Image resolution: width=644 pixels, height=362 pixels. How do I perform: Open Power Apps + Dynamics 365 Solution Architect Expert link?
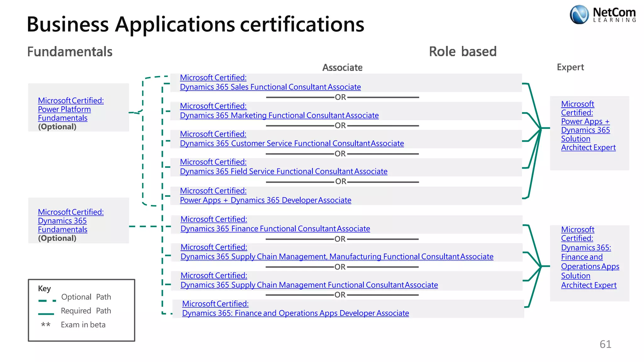[588, 126]
